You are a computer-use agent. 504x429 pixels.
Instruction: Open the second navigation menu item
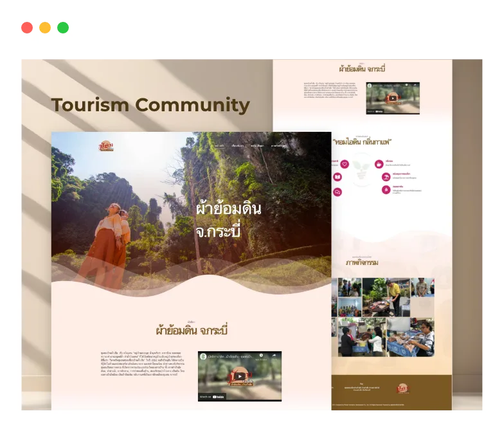point(238,145)
